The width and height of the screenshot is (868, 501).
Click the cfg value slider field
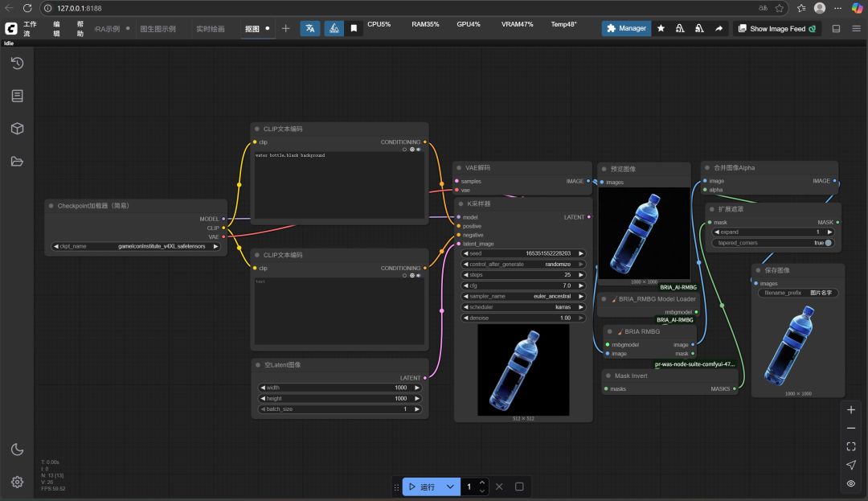pyautogui.click(x=523, y=285)
